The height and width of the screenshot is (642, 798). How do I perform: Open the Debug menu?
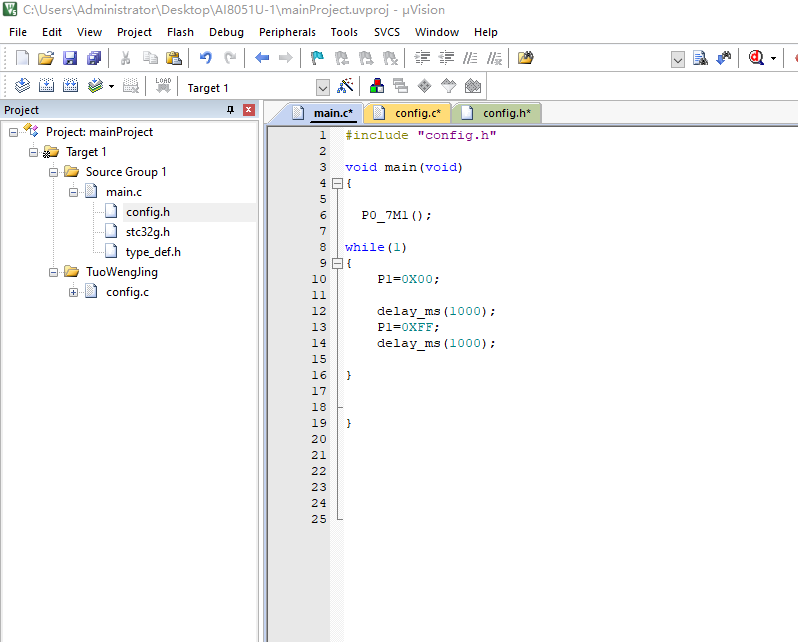(226, 32)
